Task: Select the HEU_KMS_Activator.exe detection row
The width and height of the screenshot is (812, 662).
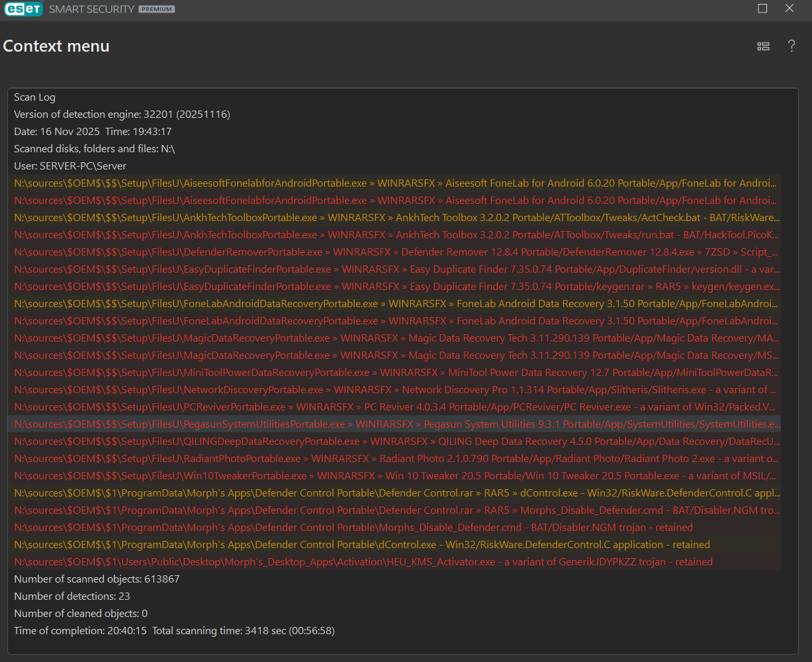Action: [x=363, y=562]
